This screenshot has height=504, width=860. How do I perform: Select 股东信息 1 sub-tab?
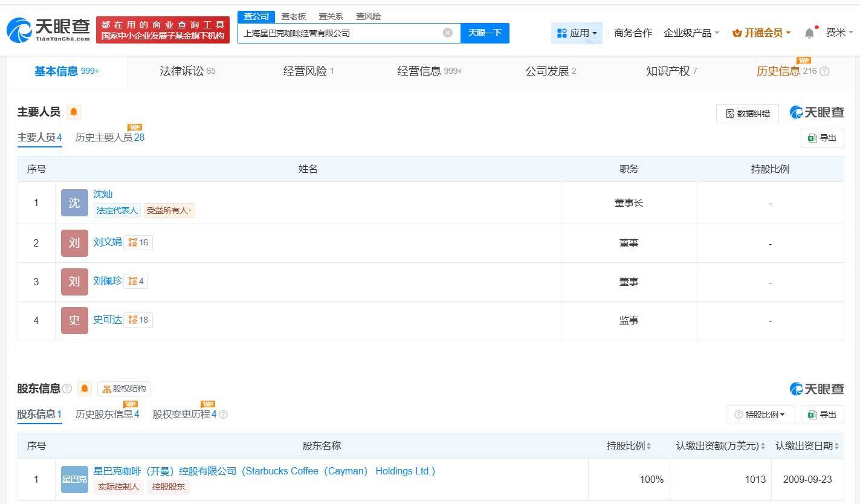[40, 414]
